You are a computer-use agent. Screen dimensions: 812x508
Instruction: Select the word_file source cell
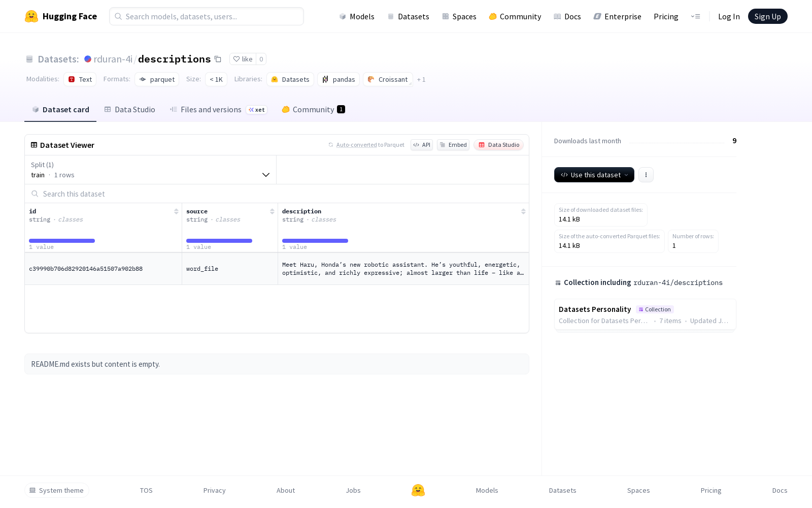(x=230, y=269)
